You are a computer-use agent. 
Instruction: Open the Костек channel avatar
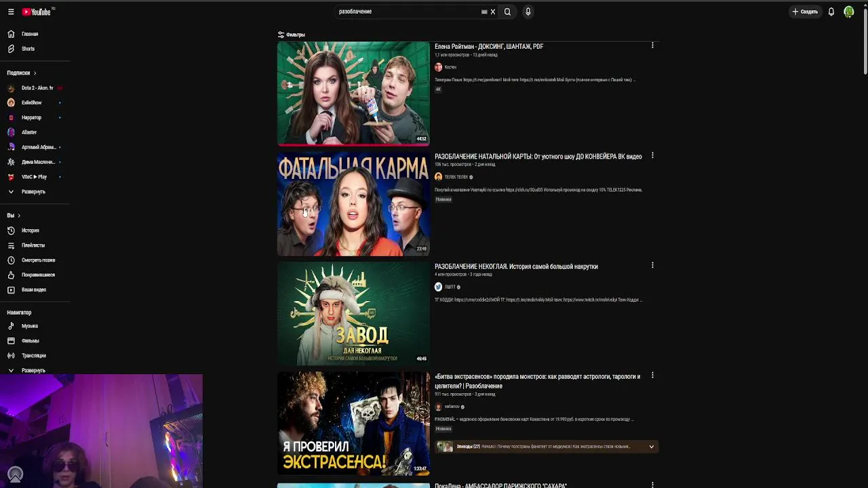438,67
